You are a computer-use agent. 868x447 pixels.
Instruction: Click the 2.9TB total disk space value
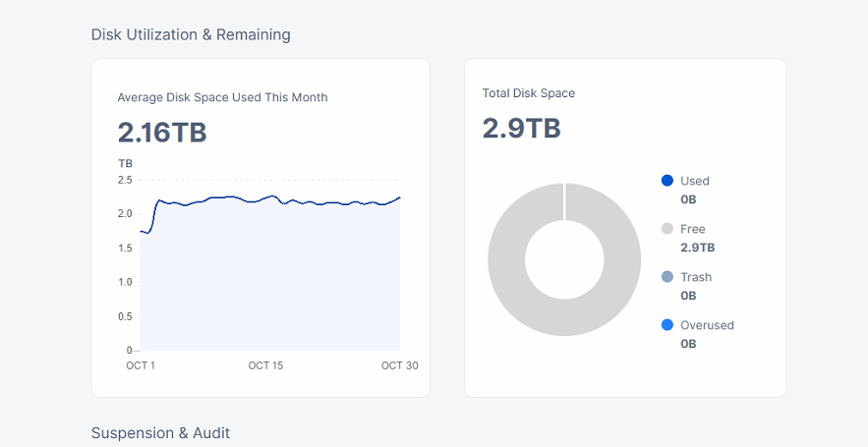click(521, 129)
